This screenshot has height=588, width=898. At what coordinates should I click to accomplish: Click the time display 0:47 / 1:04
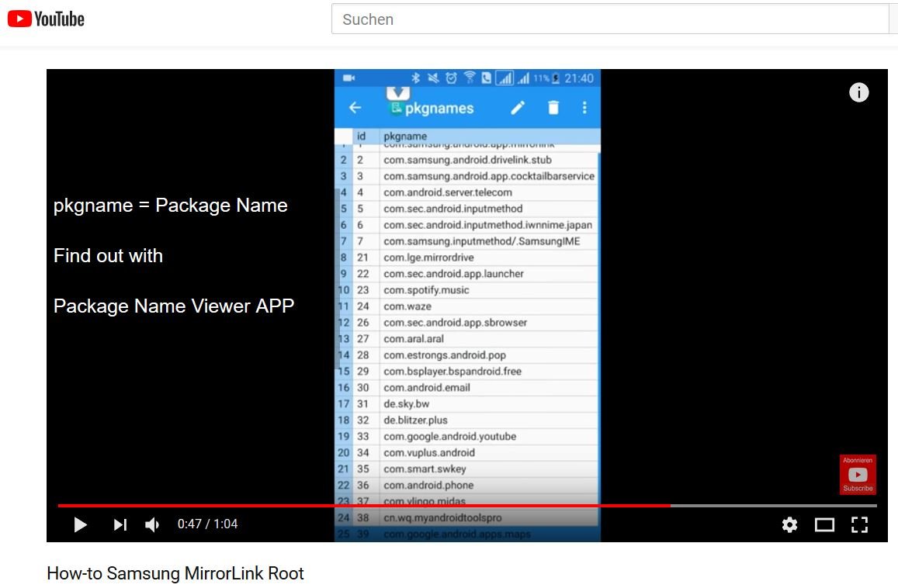click(x=207, y=524)
